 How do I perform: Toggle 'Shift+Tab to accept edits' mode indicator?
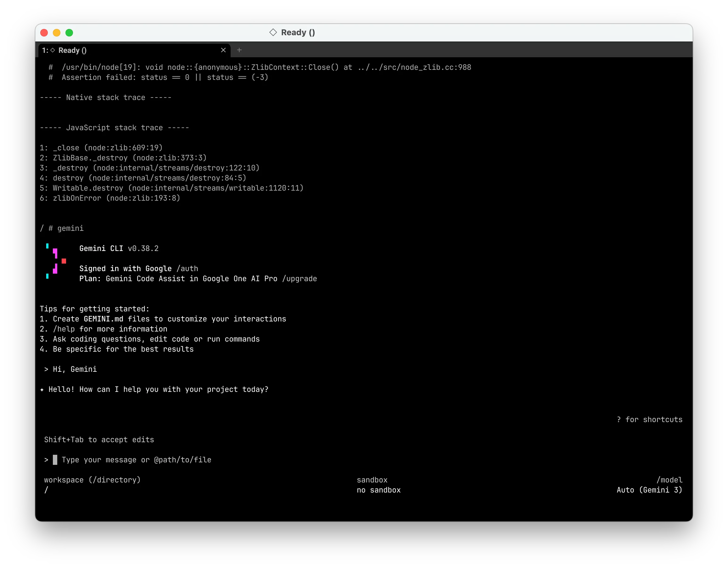pyautogui.click(x=99, y=439)
